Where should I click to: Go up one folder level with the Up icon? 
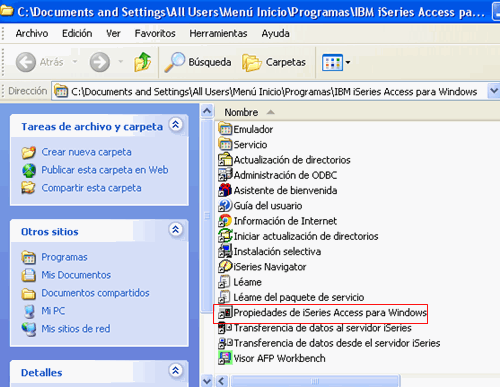pyautogui.click(x=142, y=62)
